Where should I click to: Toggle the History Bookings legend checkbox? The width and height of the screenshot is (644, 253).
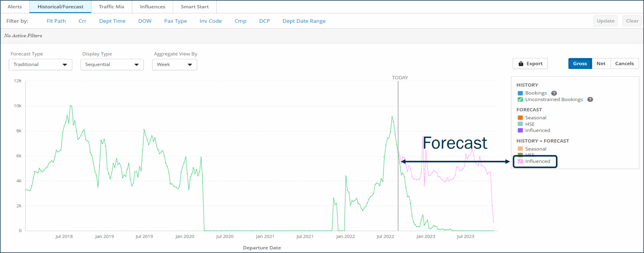pos(520,93)
